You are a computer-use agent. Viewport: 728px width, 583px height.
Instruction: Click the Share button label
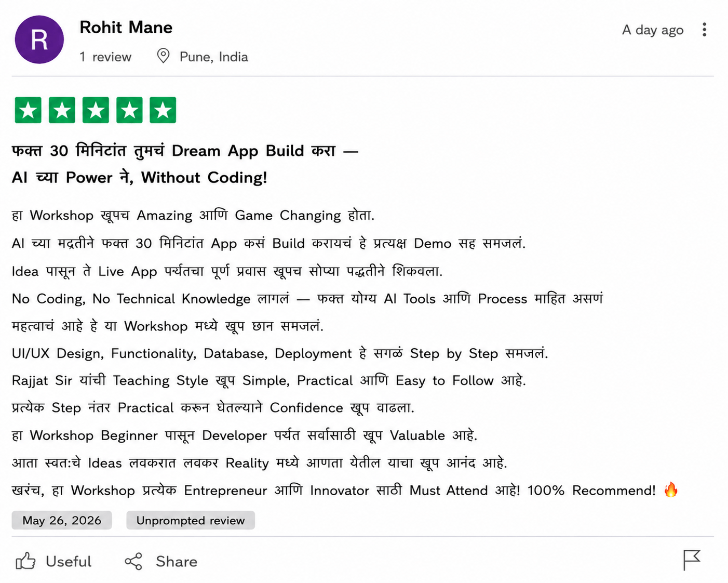click(x=177, y=561)
